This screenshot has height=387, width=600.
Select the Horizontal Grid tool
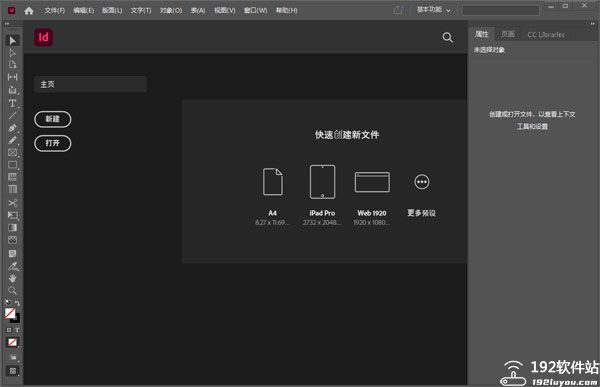click(12, 177)
